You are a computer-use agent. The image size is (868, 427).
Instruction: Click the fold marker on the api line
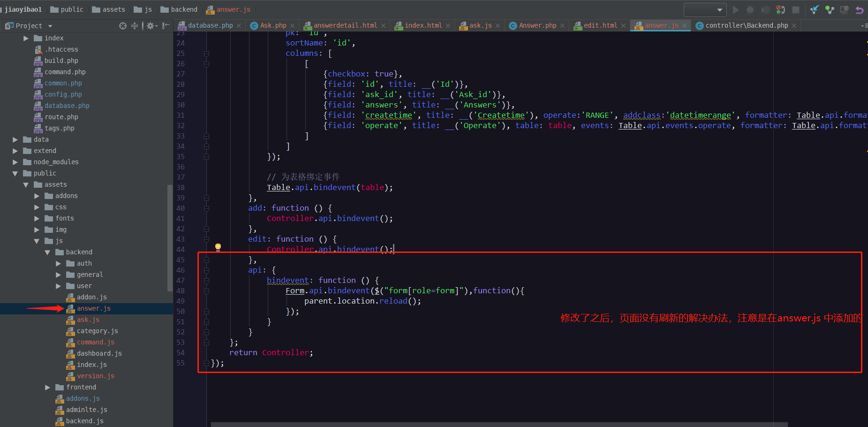206,270
